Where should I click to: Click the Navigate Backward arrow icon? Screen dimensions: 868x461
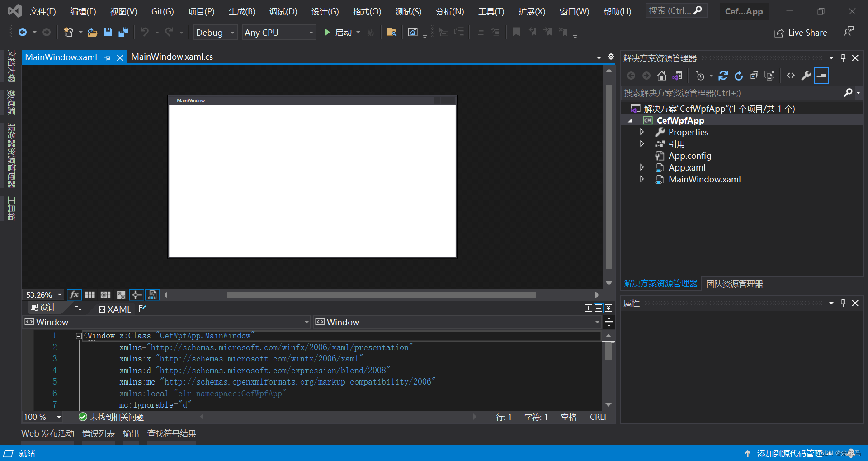pyautogui.click(x=24, y=32)
